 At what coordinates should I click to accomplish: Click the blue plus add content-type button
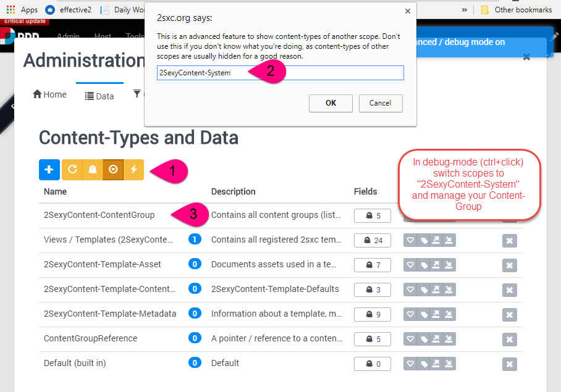click(x=49, y=169)
